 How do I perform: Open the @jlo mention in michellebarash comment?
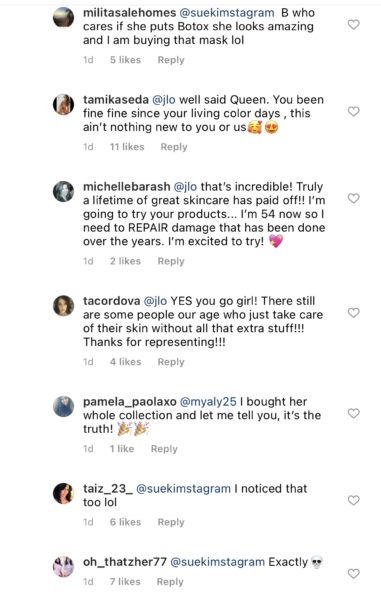(186, 187)
